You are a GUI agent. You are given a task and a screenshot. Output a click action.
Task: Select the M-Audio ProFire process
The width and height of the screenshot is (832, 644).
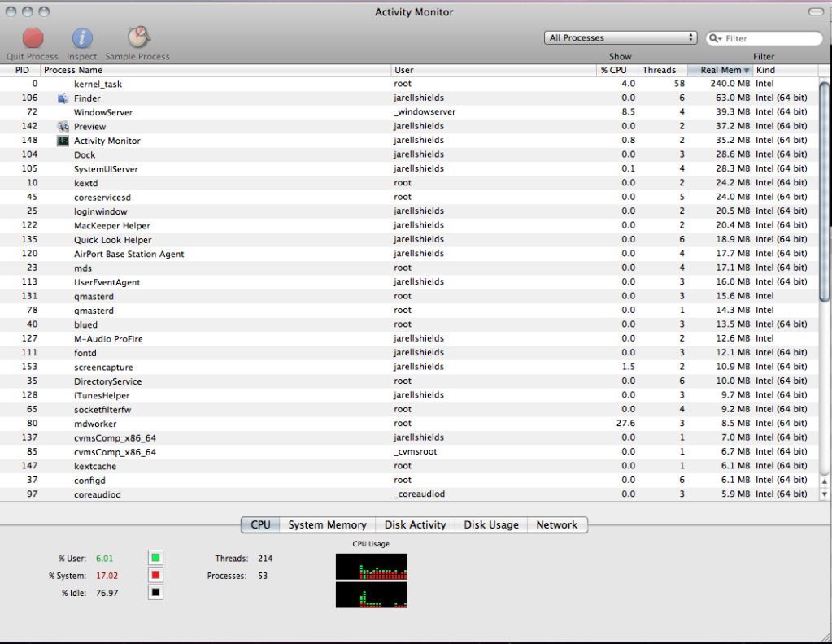tap(409, 338)
